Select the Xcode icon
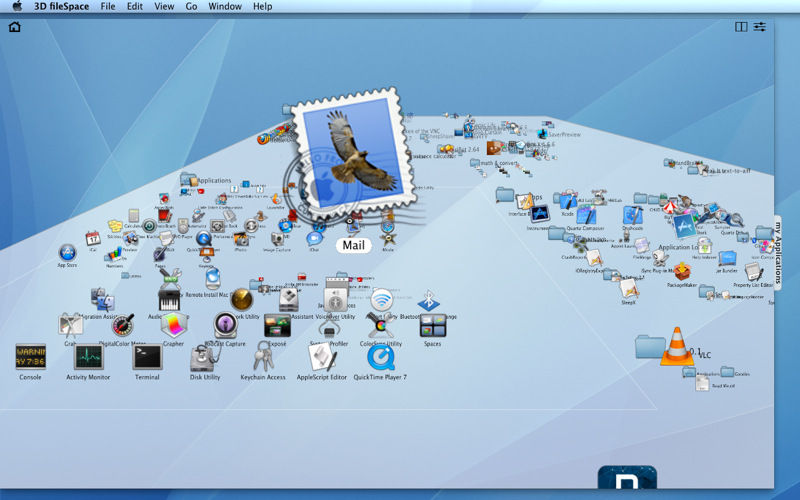 (x=568, y=202)
